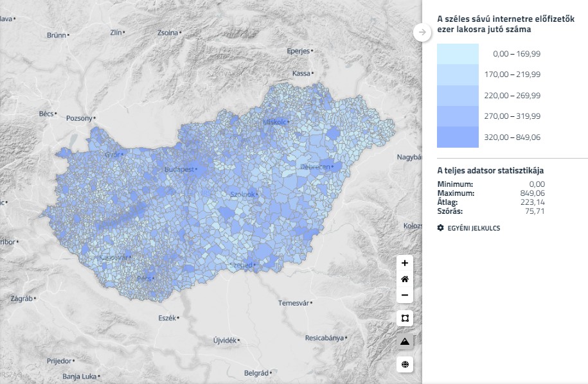Toggle the terrain relief layer
This screenshot has height=384, width=588.
point(405,342)
